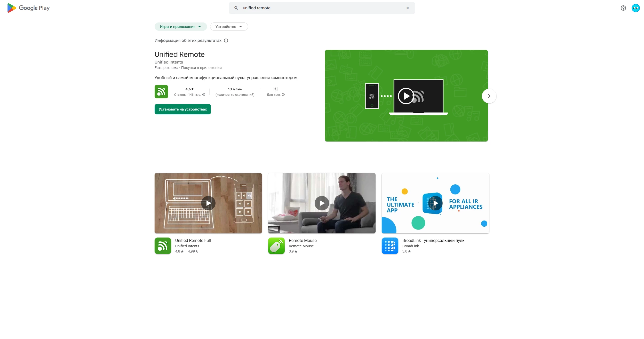The width and height of the screenshot is (644, 339).
Task: Click the Для всех rating info icon
Action: 283,95
